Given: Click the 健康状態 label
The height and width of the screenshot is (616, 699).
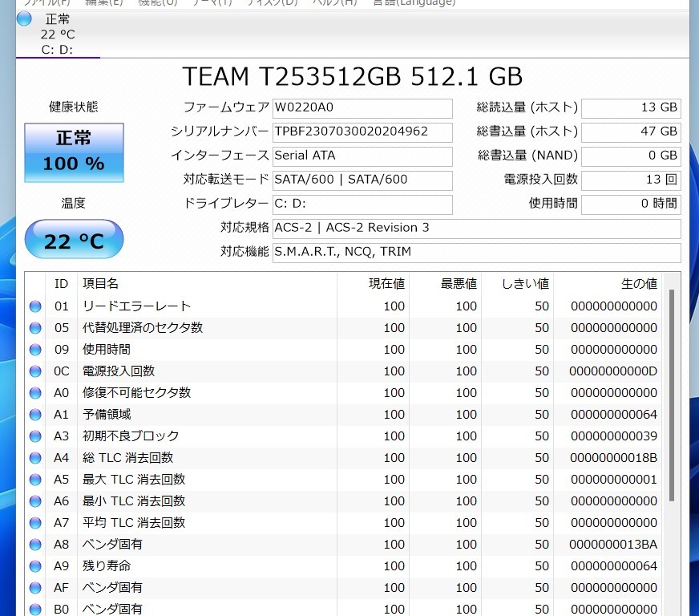Looking at the screenshot, I should tap(74, 107).
